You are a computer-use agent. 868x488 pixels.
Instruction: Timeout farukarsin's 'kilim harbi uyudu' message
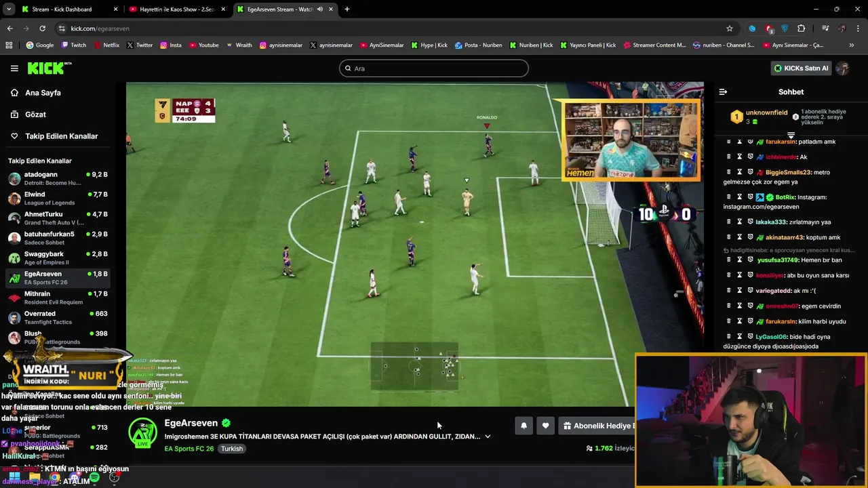(740, 321)
